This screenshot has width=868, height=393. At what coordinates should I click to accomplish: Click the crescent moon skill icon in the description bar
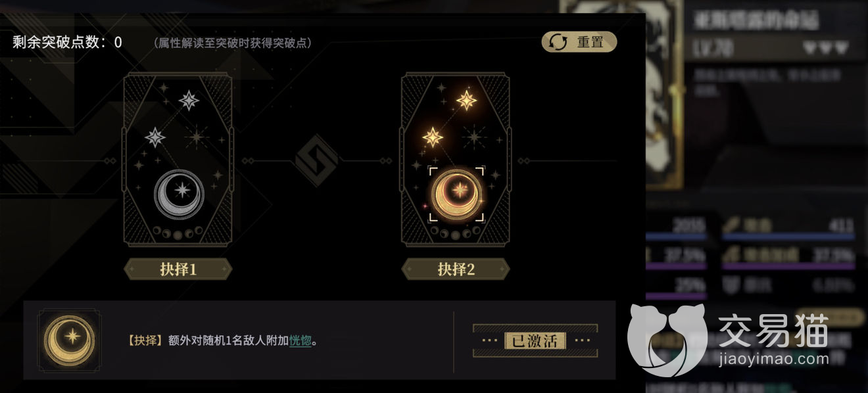[70, 340]
